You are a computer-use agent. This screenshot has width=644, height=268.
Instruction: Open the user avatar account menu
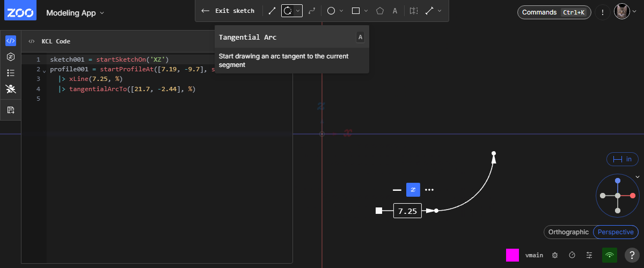(622, 12)
